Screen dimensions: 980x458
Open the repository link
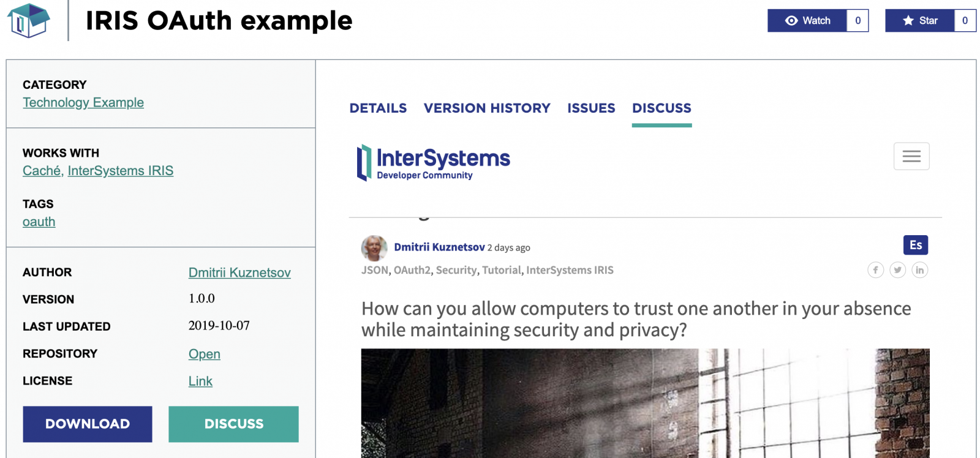point(204,354)
